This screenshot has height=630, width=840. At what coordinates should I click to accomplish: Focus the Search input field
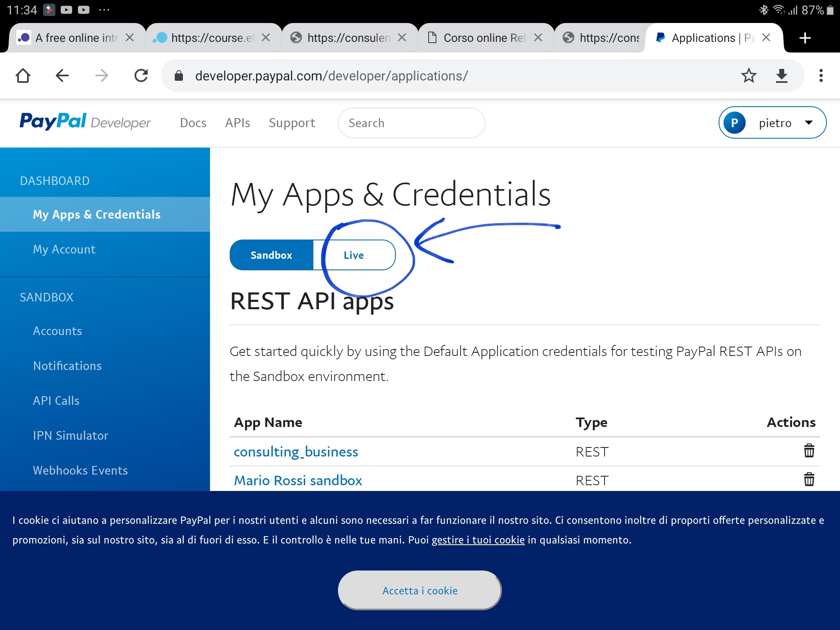coord(411,123)
